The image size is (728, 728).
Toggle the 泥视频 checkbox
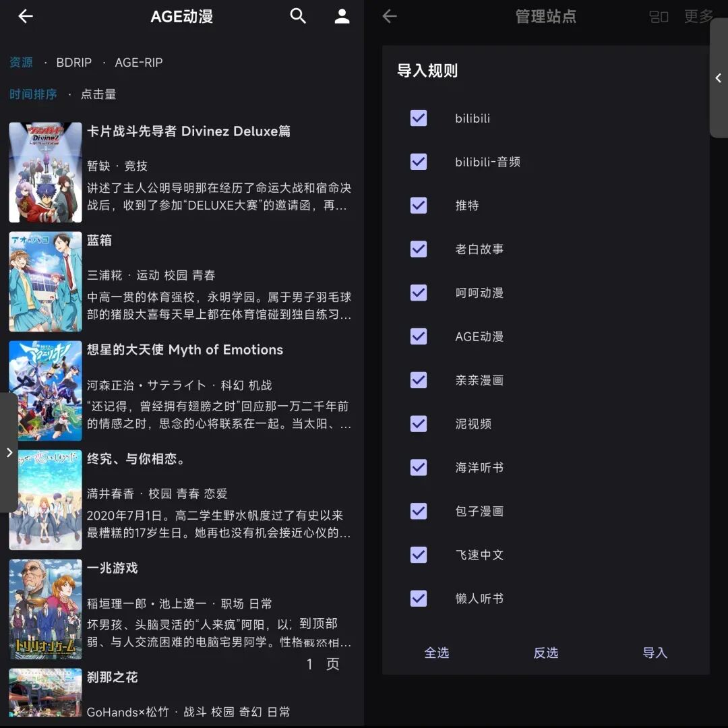pos(419,423)
